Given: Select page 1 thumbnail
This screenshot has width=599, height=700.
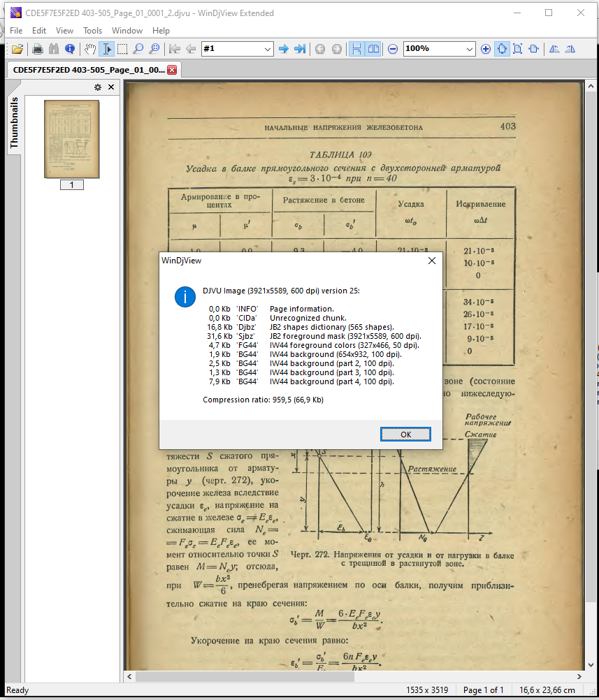Looking at the screenshot, I should coord(71,138).
